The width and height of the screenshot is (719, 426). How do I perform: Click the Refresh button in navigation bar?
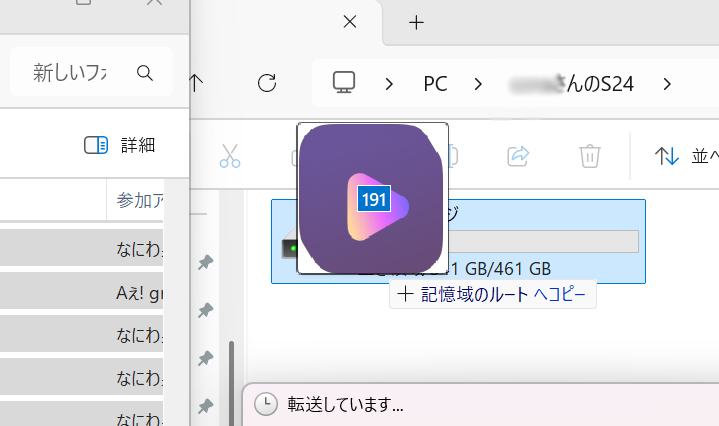[x=267, y=83]
